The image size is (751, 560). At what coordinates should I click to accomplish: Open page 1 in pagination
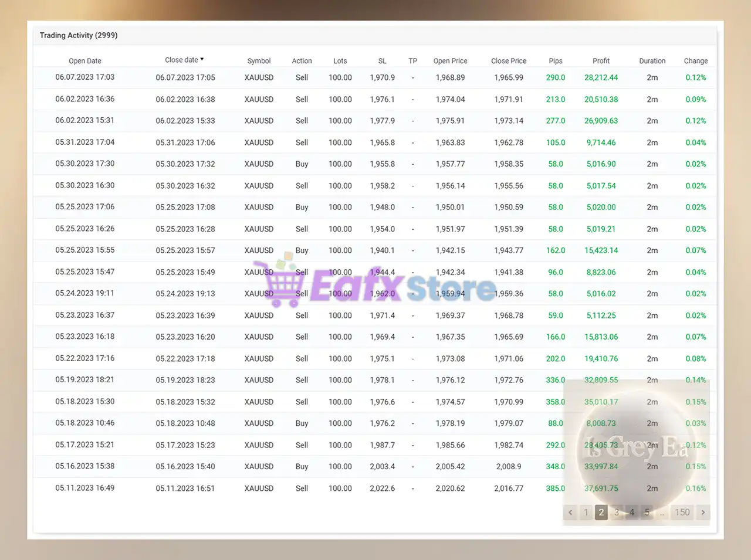point(586,513)
